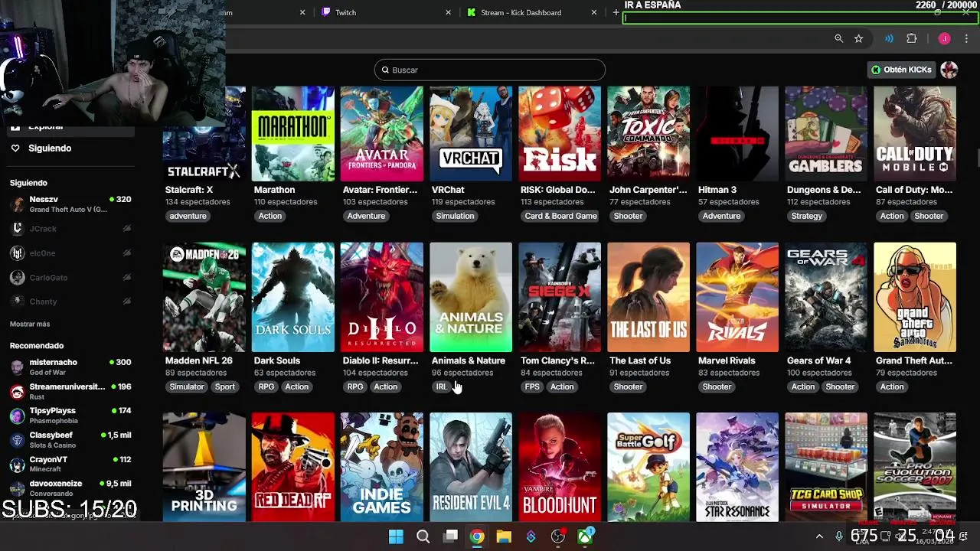
Task: Open misternacho recommended channel
Action: point(70,367)
